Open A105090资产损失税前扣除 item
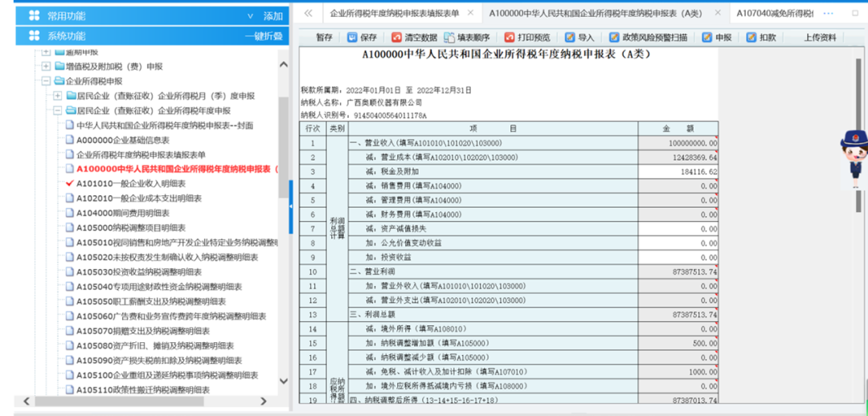 (x=159, y=360)
